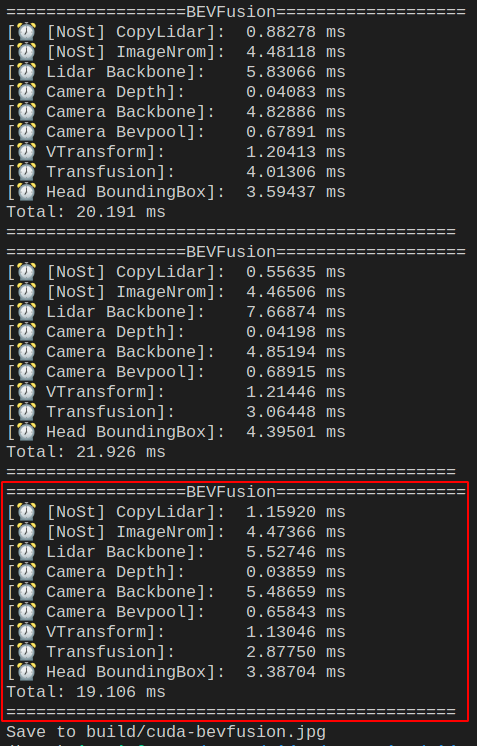Click the clock icon beside the 0.04198 ms row

tap(26, 332)
